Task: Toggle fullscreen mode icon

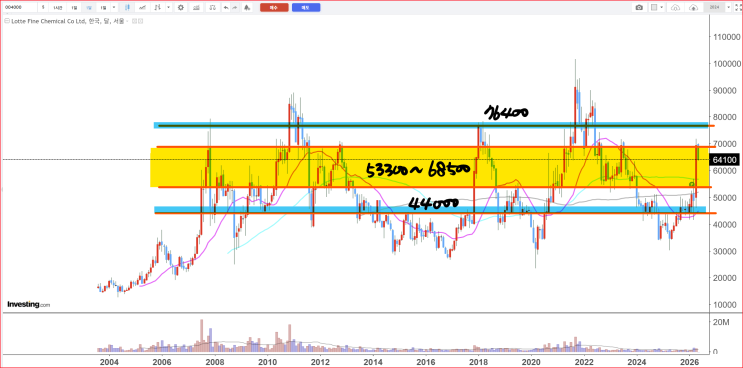Action: point(738,7)
